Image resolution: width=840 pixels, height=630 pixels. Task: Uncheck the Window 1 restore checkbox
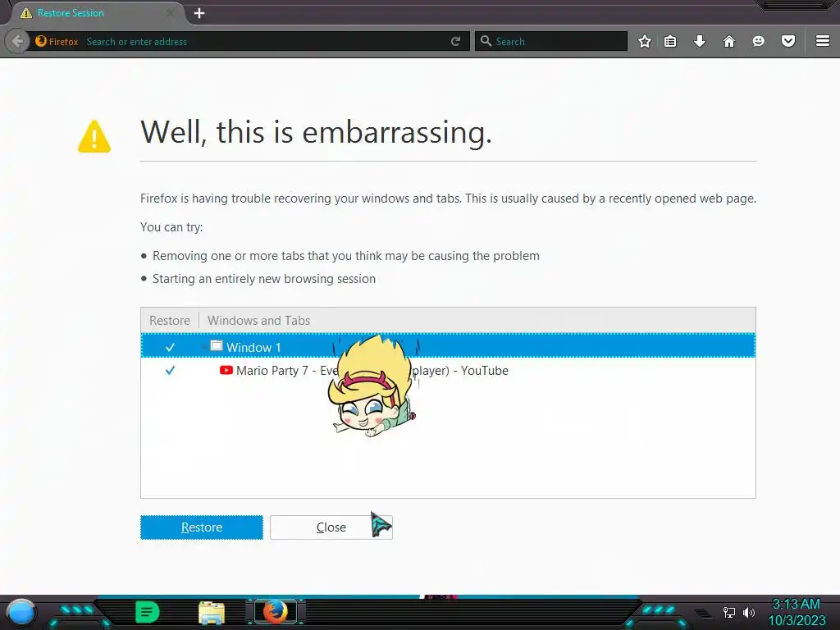(170, 347)
